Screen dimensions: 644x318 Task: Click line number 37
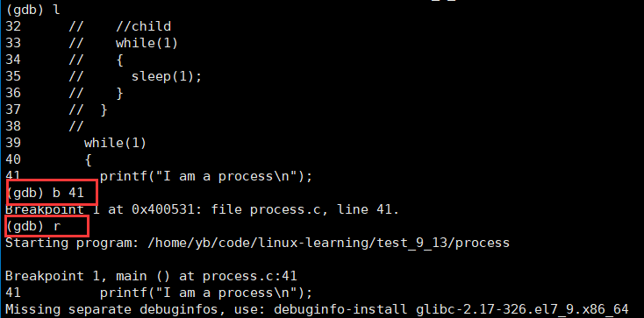[13, 110]
